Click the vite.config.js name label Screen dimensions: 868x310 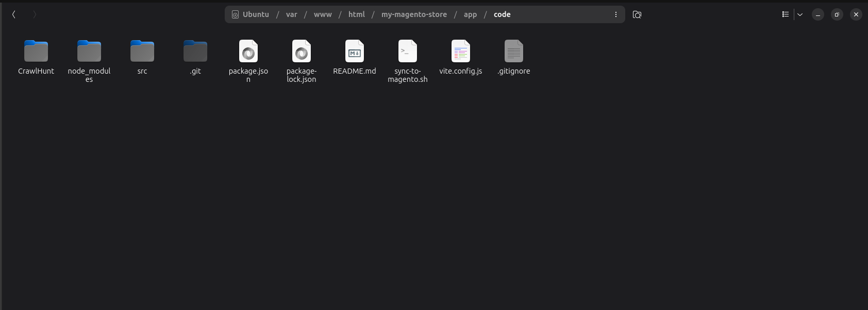click(461, 71)
